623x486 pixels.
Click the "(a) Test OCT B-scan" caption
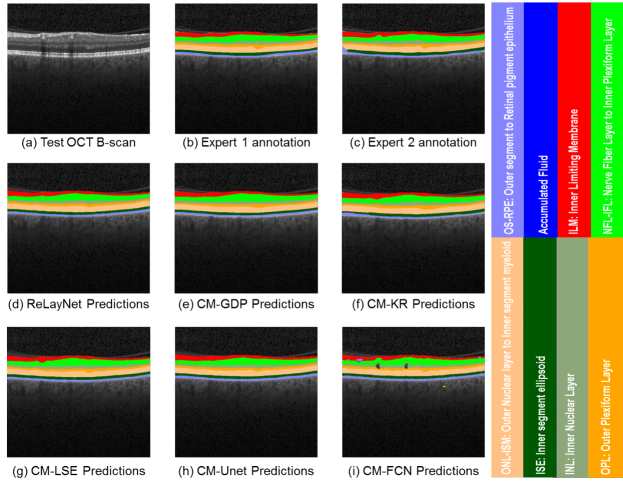(78, 143)
